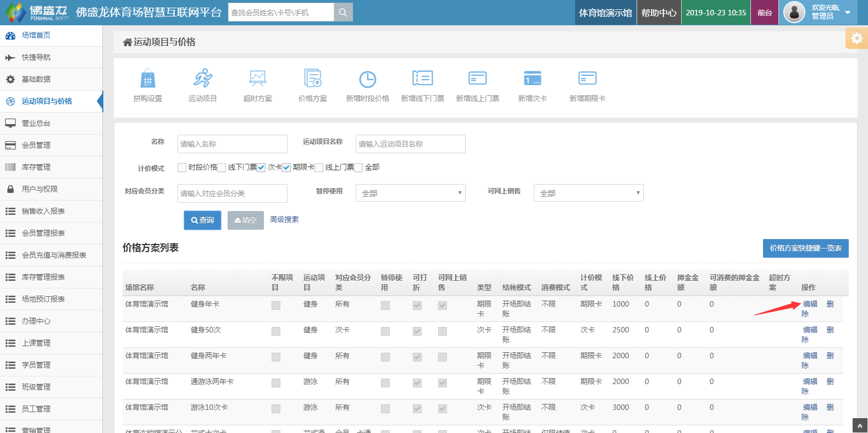Image resolution: width=868 pixels, height=433 pixels.
Task: Open 会员管理报表 in sidebar
Action: pos(51,234)
